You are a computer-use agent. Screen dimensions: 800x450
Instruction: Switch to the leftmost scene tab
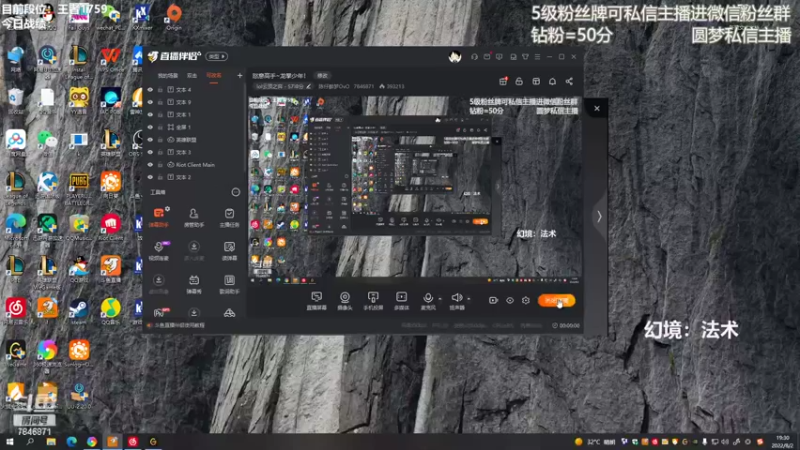[x=167, y=76]
